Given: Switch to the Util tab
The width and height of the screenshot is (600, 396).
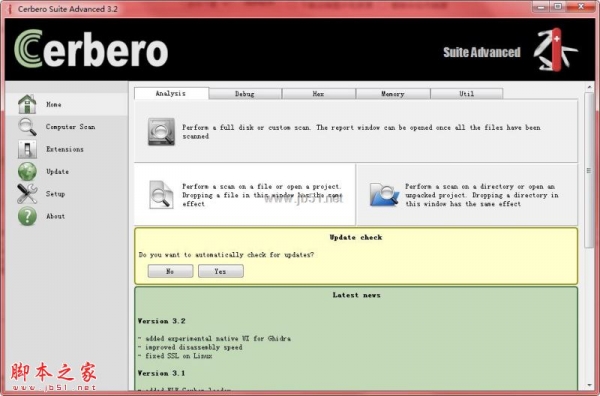Looking at the screenshot, I should coord(466,94).
